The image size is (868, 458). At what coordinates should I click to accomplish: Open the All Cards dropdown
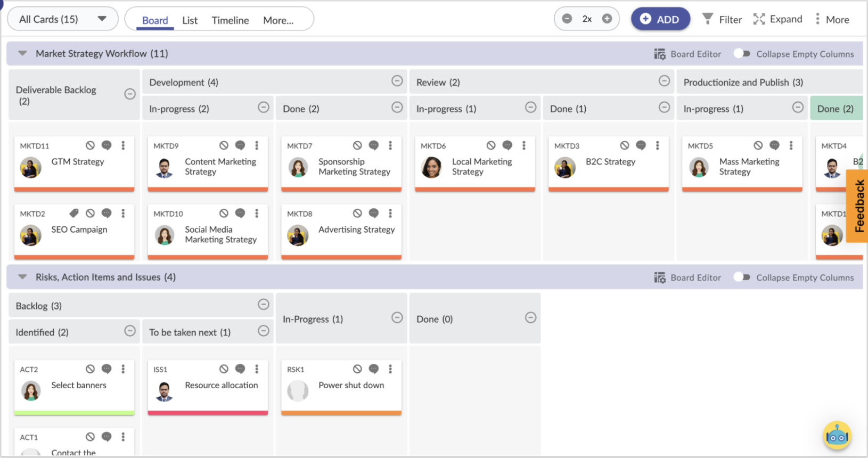[x=62, y=18]
